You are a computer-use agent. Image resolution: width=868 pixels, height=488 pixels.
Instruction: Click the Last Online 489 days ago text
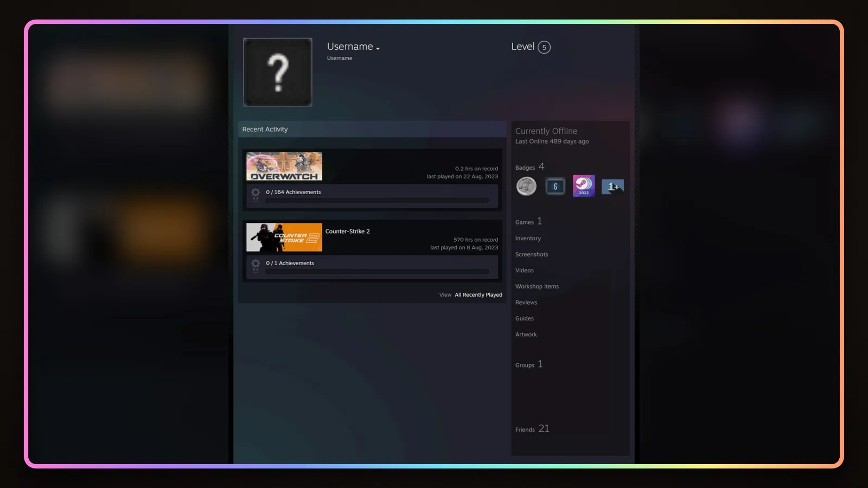pos(552,142)
